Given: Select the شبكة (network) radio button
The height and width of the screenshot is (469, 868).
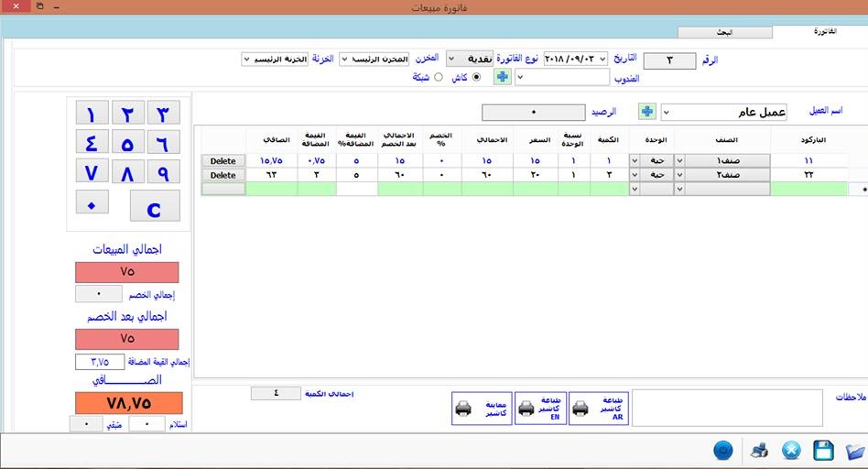Looking at the screenshot, I should click(439, 77).
